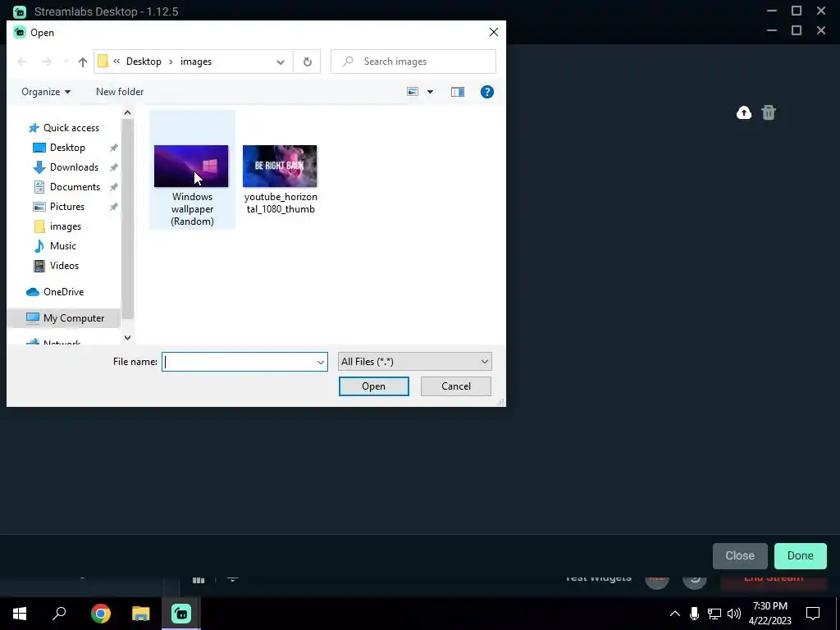Open the notification center icon
This screenshot has width=840, height=630.
(x=813, y=614)
